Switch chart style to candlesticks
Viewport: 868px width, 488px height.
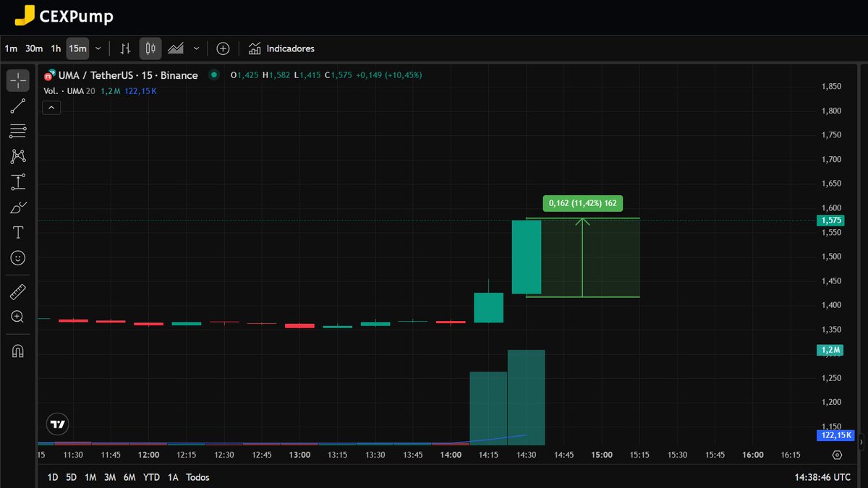[150, 48]
